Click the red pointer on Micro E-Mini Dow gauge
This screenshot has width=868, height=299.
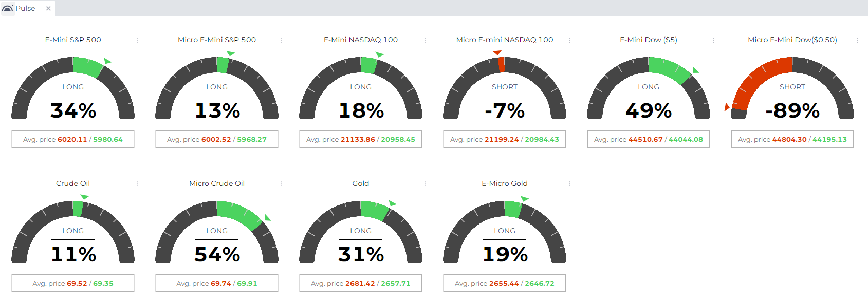click(726, 107)
